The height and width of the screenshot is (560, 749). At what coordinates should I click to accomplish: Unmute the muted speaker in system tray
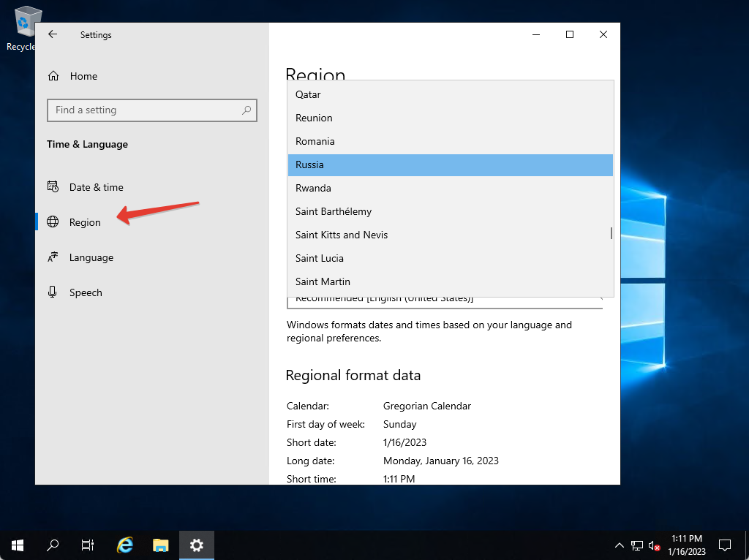(653, 545)
